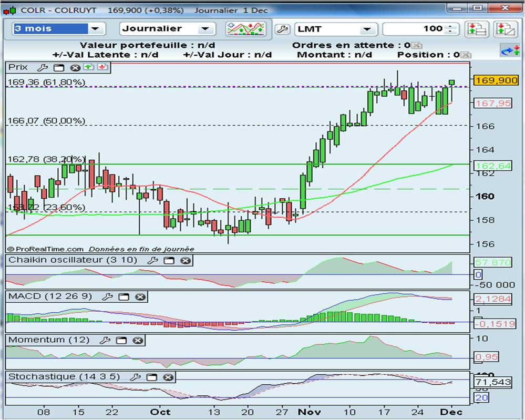525x420 pixels.
Task: Close the Chaikin oscillateur panel
Action: point(185,261)
